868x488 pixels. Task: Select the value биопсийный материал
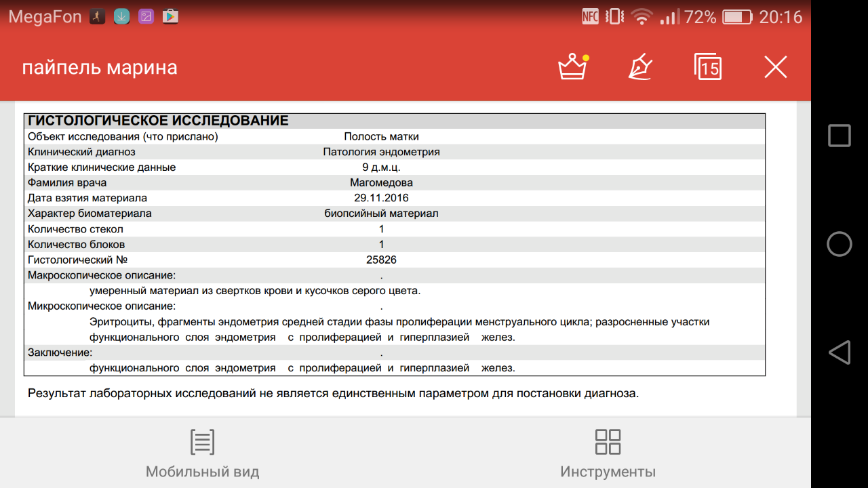pos(381,213)
